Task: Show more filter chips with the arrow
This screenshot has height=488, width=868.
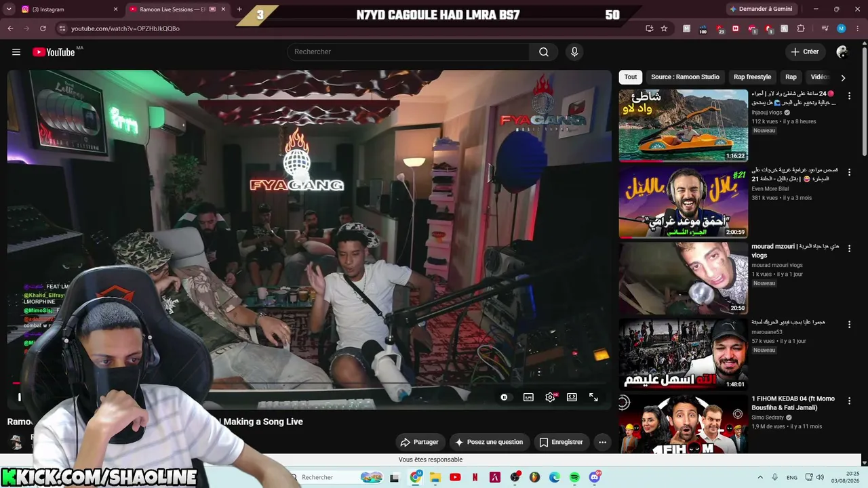Action: 843,78
